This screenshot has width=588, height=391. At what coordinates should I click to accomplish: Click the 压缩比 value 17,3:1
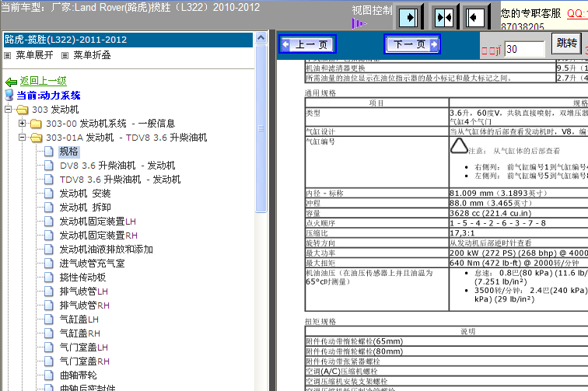point(462,232)
